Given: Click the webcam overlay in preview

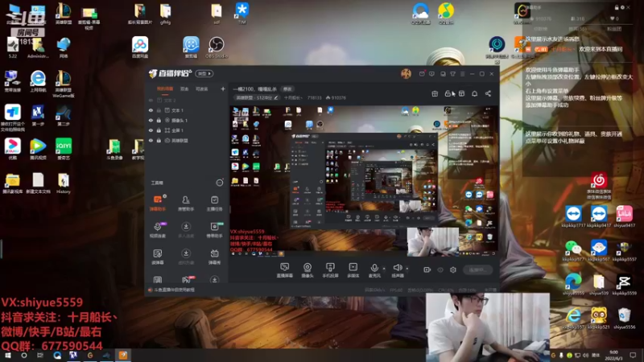Looking at the screenshot, I should (x=432, y=241).
